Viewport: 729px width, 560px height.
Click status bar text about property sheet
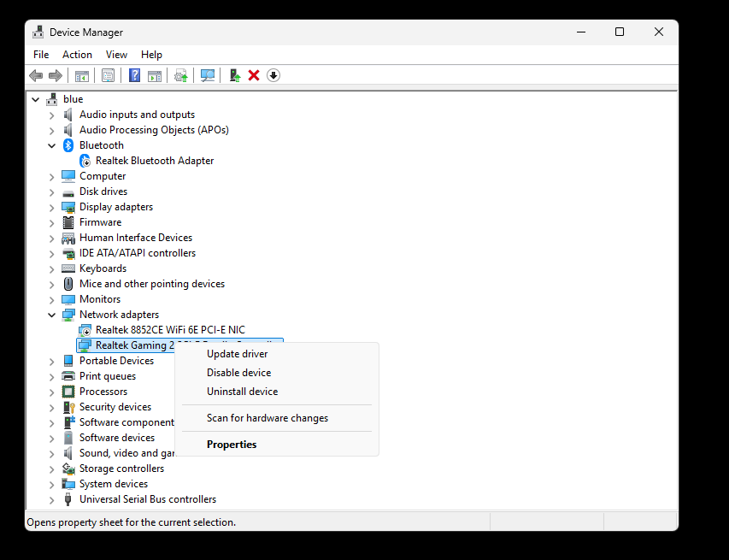click(131, 522)
